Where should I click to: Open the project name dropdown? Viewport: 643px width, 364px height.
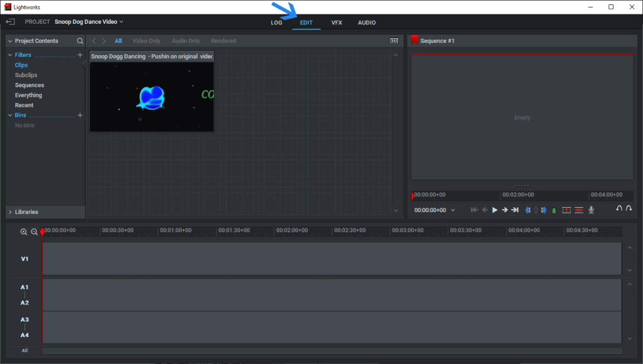pyautogui.click(x=121, y=22)
